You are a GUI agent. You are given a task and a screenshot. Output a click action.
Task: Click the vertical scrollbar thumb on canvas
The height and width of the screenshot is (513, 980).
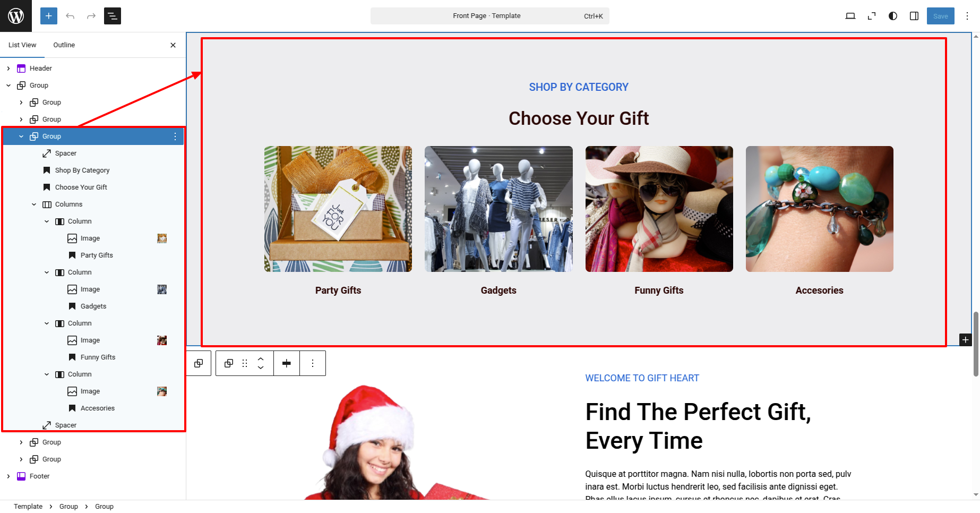[976, 344]
